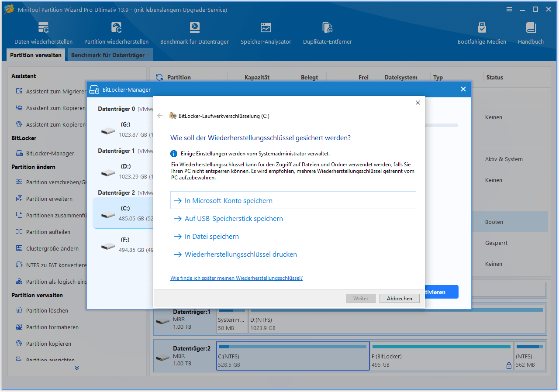Click refresh icon beside Partition header
This screenshot has width=559, height=392.
pos(159,77)
